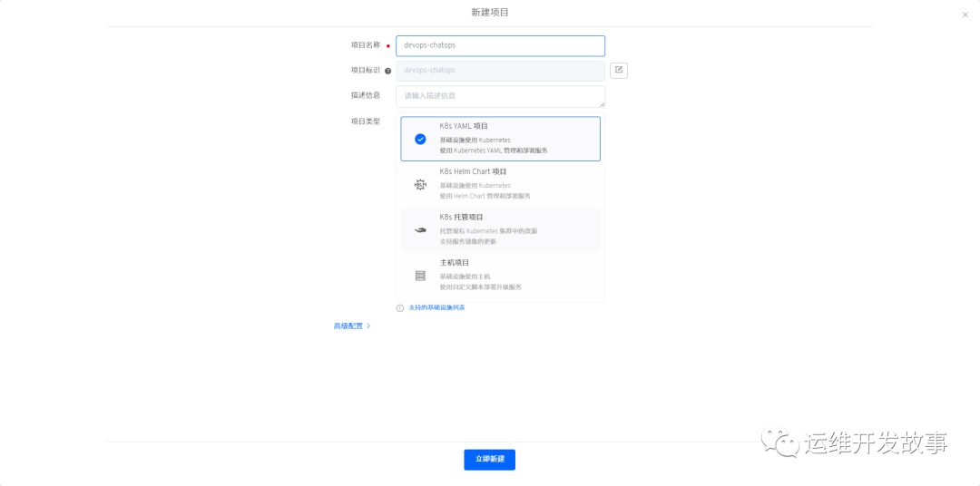The height and width of the screenshot is (486, 980).
Task: Click the help question mark next to 项目标识
Action: pyautogui.click(x=387, y=71)
